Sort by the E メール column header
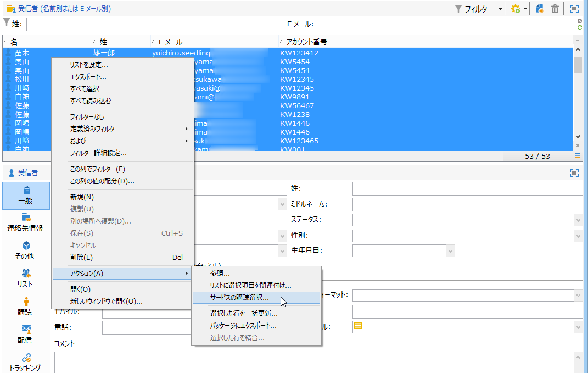Viewport: 588px width, 373px height. 215,42
